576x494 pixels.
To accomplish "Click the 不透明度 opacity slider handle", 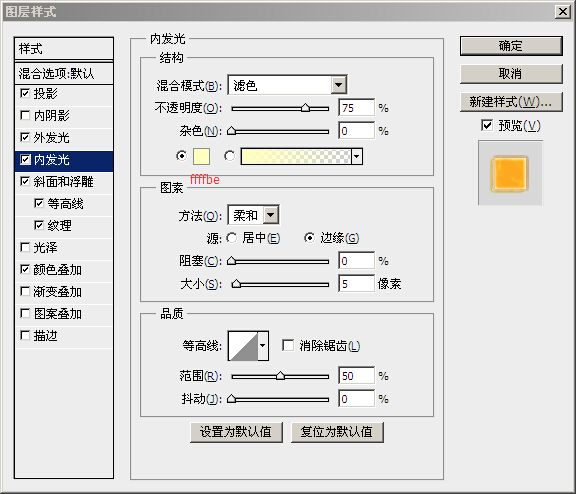I will pos(305,108).
